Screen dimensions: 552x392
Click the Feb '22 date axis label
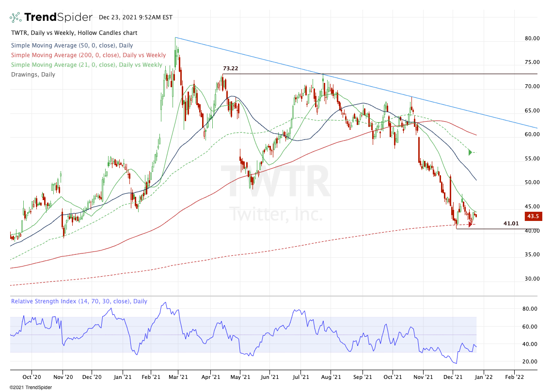pyautogui.click(x=514, y=377)
